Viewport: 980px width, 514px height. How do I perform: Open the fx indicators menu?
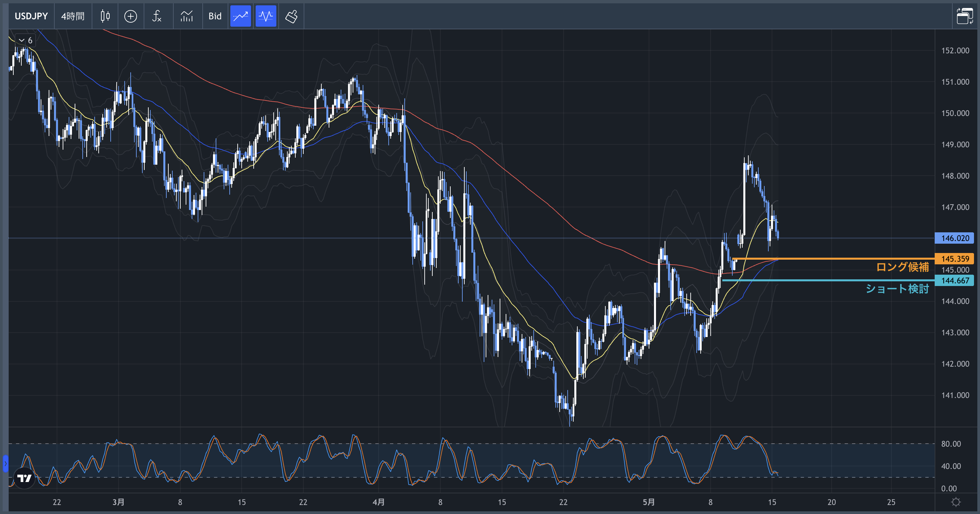pyautogui.click(x=157, y=16)
